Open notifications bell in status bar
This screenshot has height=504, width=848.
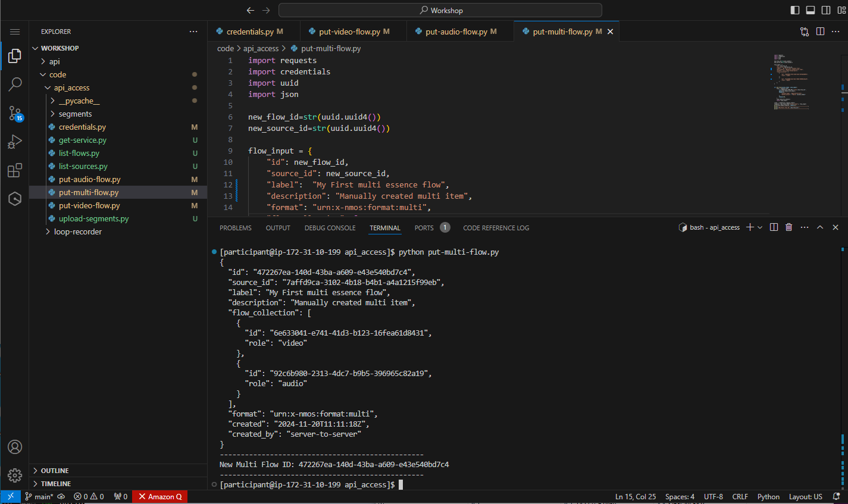pyautogui.click(x=836, y=496)
